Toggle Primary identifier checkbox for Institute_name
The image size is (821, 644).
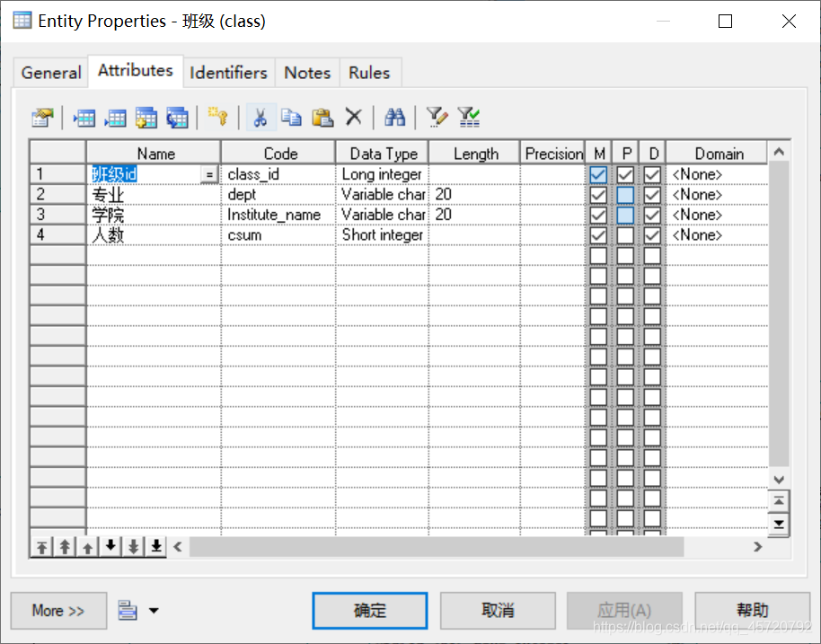point(625,216)
